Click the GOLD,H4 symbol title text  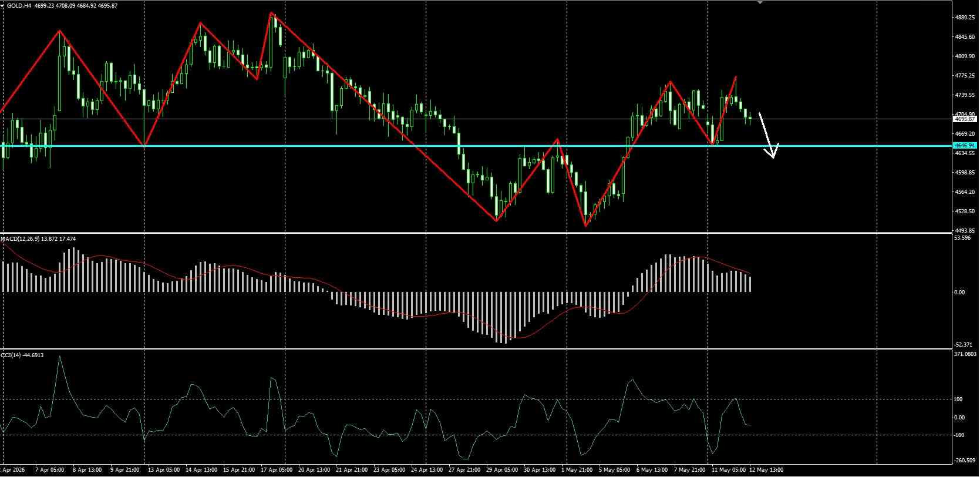pyautogui.click(x=19, y=5)
